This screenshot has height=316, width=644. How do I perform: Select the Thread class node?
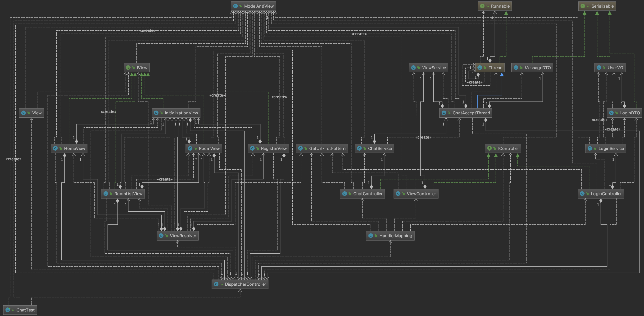click(495, 68)
